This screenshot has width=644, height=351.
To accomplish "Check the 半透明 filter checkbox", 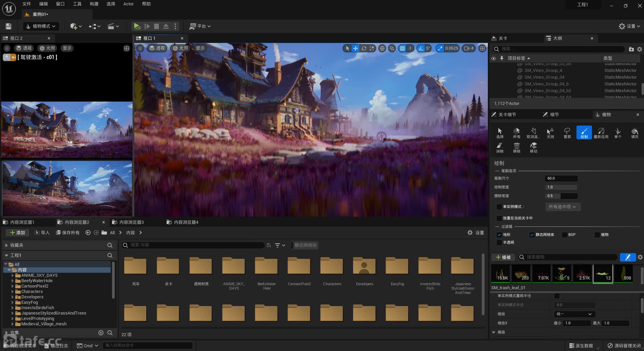I will [x=499, y=242].
